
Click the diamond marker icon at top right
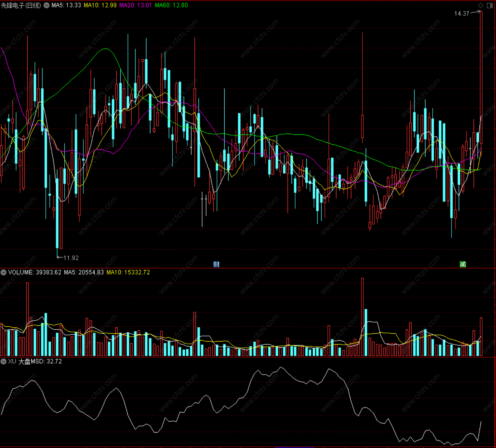point(481,5)
